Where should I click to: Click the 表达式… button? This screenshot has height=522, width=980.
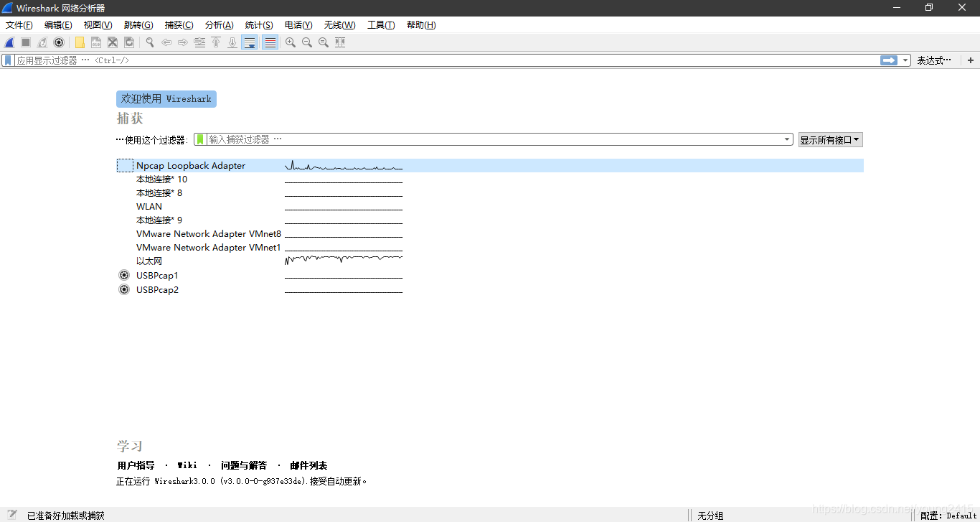tap(934, 60)
